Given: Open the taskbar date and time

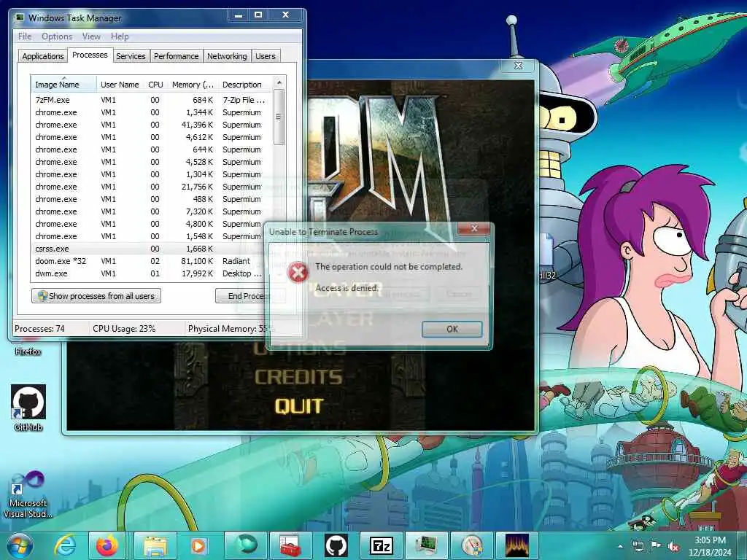Looking at the screenshot, I should tap(709, 546).
